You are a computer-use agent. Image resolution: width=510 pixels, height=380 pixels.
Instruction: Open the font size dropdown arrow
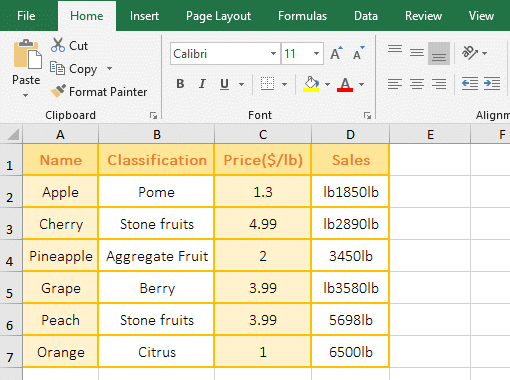click(x=316, y=53)
